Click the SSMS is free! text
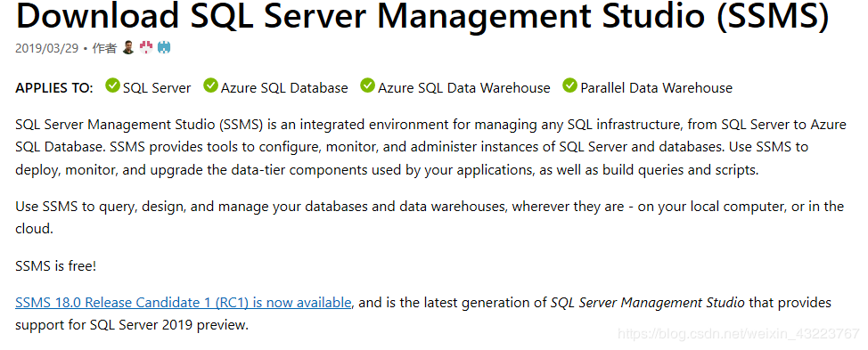Viewport: 868px width, 350px height. coord(56,266)
